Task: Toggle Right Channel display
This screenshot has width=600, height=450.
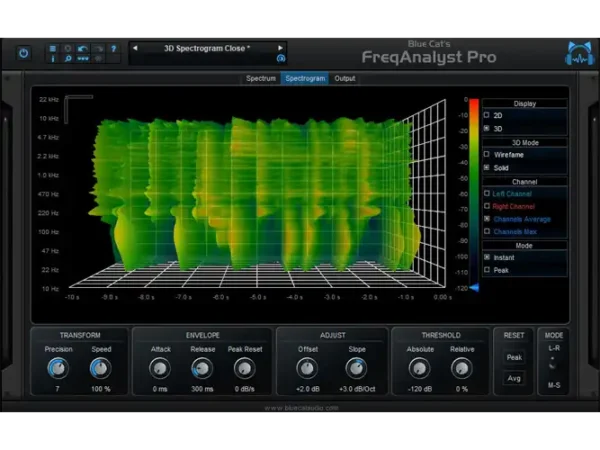Action: pos(487,206)
